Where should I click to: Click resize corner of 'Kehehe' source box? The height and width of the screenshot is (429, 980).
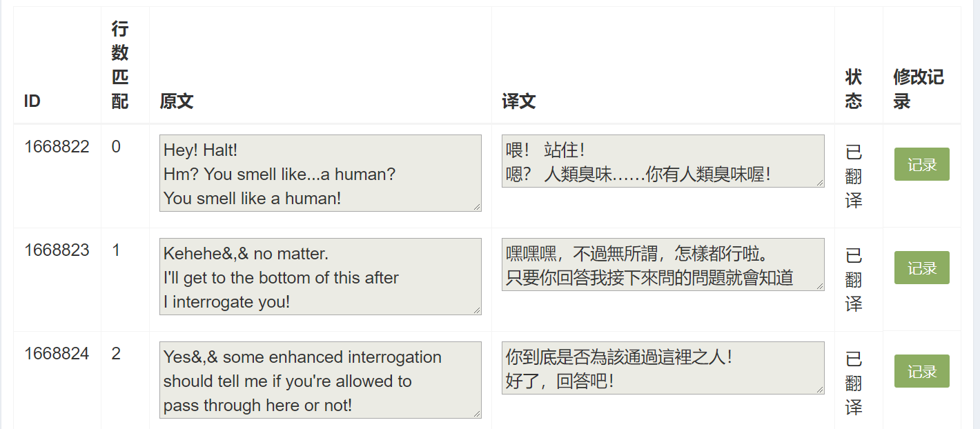click(477, 310)
